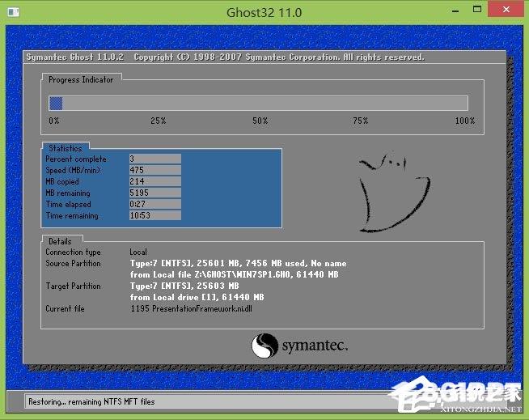529x420 pixels.
Task: Click the target 'Type:7 [NTFS], 25603 MB' line
Action: coord(184,286)
